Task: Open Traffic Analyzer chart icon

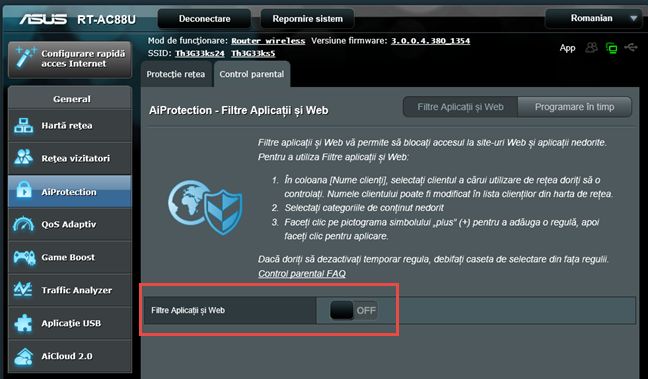Action: click(x=23, y=290)
